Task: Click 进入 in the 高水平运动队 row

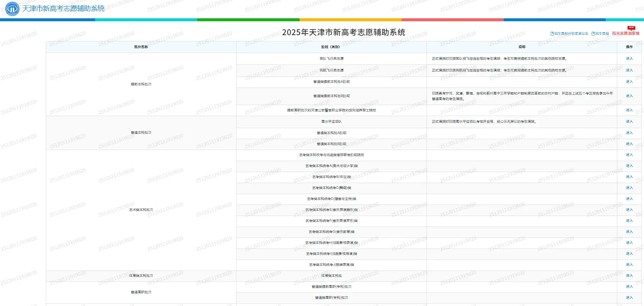Action: click(629, 122)
